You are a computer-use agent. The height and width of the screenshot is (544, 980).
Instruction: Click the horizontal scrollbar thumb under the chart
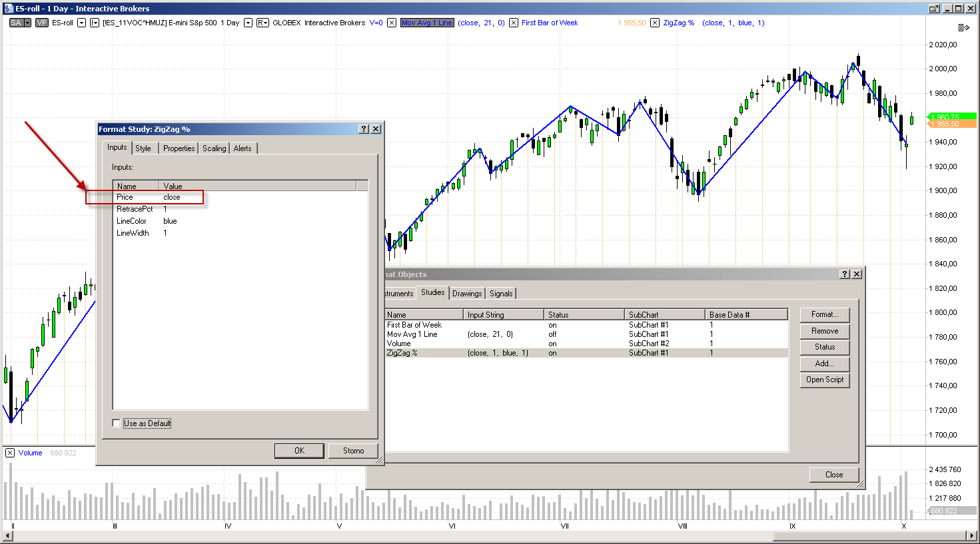870,536
